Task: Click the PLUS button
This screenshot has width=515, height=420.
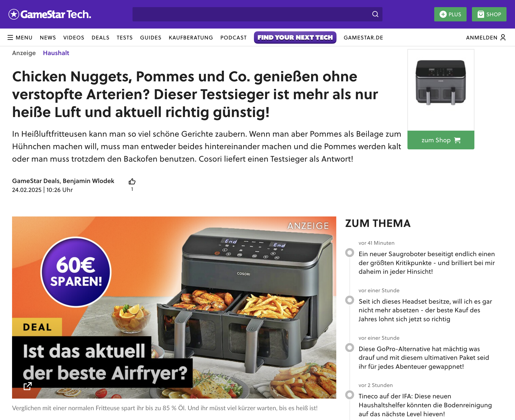Action: point(450,14)
